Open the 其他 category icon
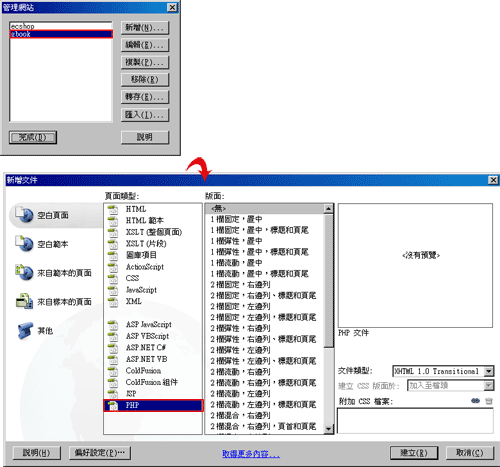Image resolution: width=500 pixels, height=467 pixels. [x=25, y=330]
